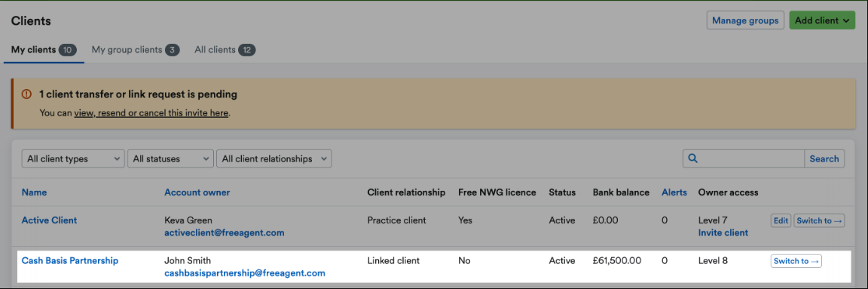Click the Search button
The height and width of the screenshot is (289, 868).
[x=824, y=158]
